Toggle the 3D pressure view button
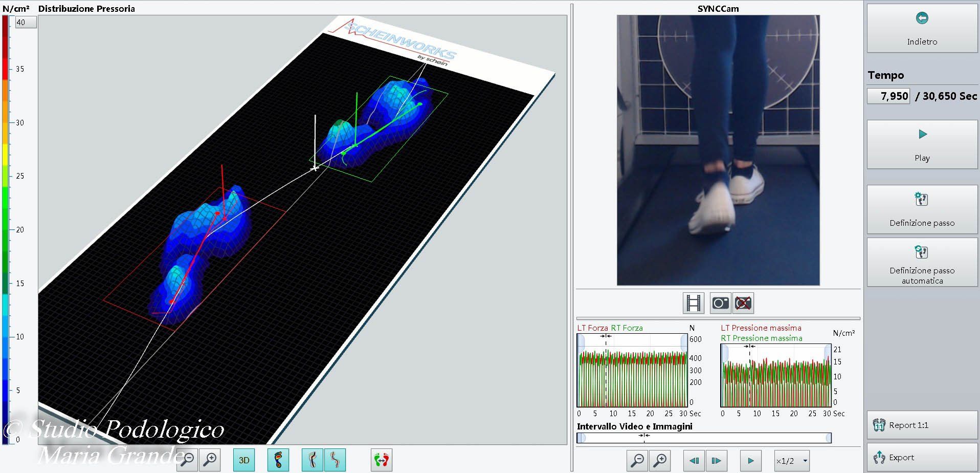 244,460
